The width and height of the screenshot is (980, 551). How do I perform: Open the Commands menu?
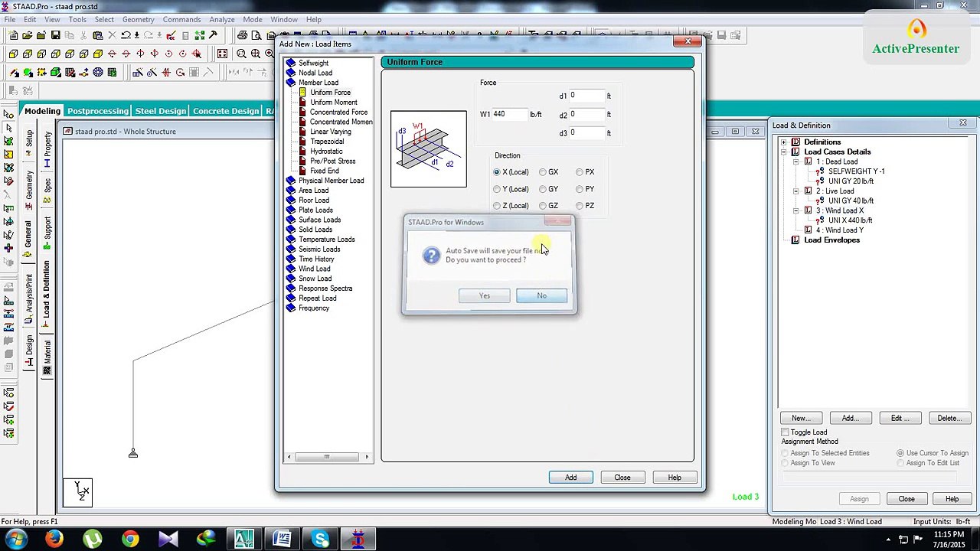coord(181,19)
